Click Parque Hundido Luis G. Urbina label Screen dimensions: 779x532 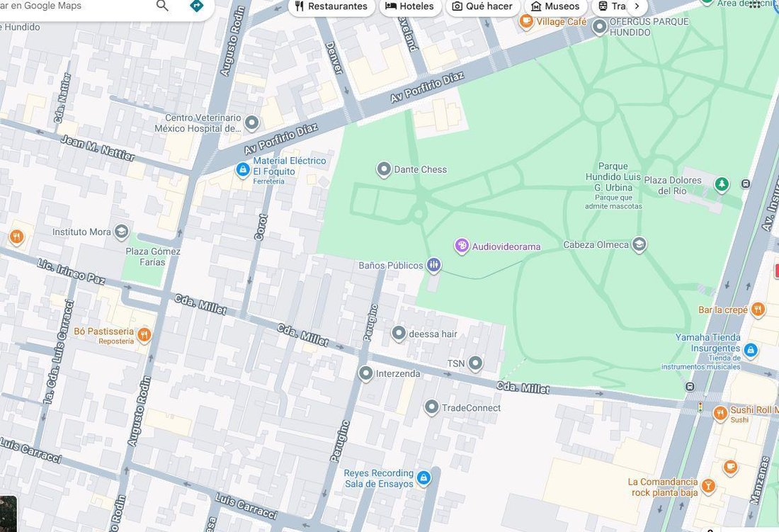pos(613,177)
